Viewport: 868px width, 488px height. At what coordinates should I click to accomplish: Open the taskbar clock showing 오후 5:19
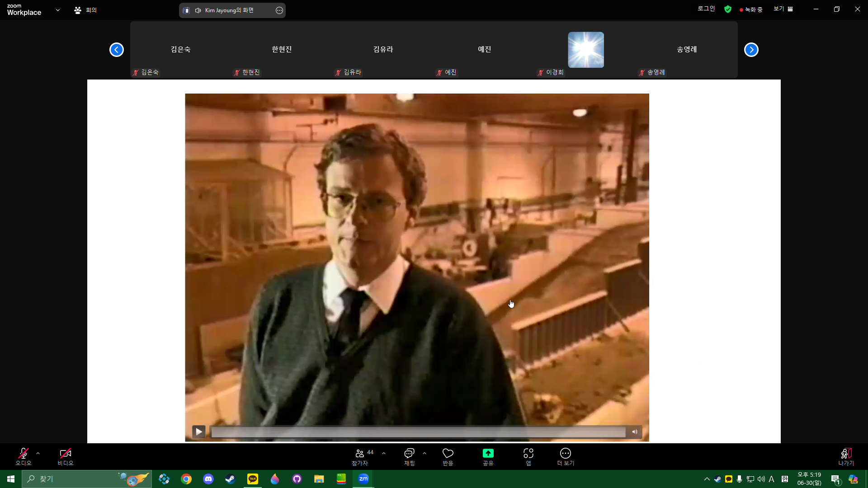(809, 479)
